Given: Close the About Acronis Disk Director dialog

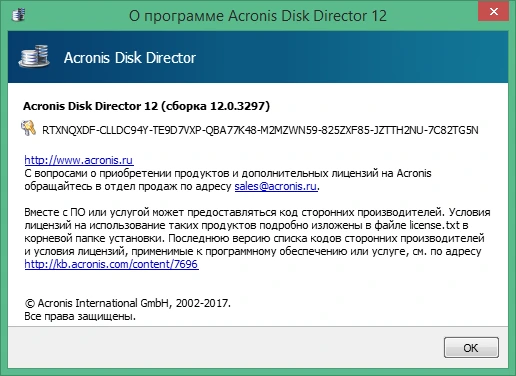Looking at the screenshot, I should 494,12.
